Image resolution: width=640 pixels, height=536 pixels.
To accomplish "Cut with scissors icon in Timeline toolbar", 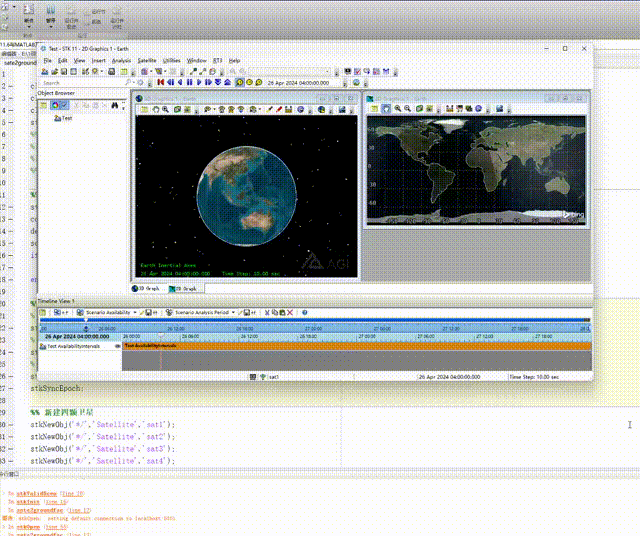I will (267, 313).
